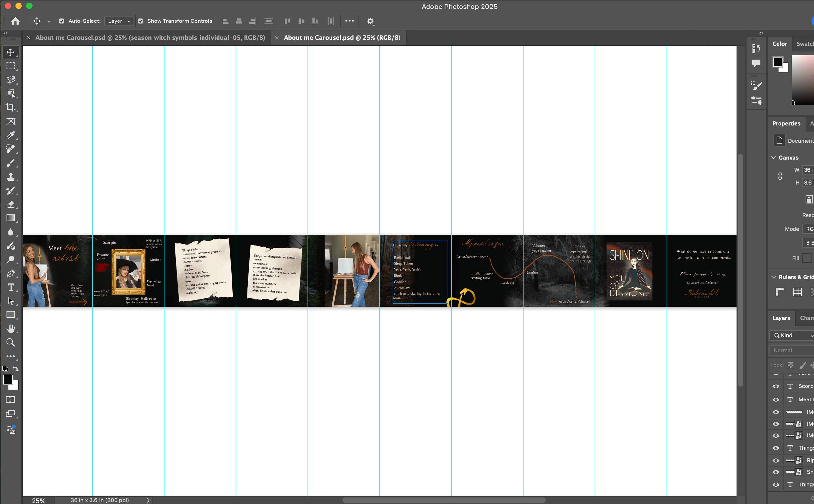Screen dimensions: 814x504
Task: Select the Clone Stamp tool
Action: [x=11, y=176]
